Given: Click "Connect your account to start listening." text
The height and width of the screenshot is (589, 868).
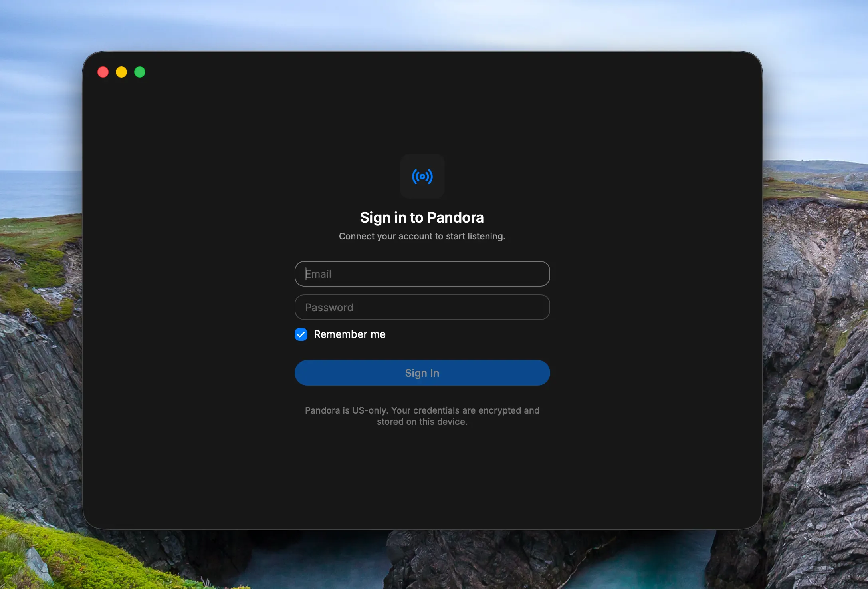Looking at the screenshot, I should (422, 236).
